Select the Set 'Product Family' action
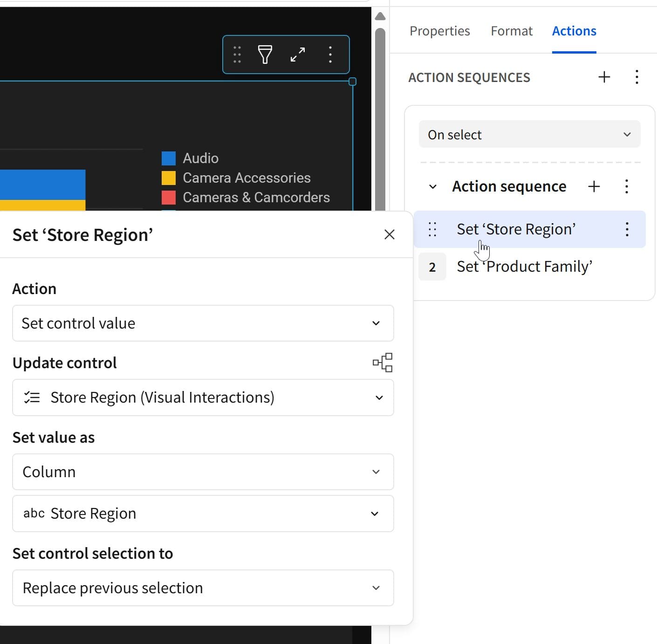The width and height of the screenshot is (657, 644). (524, 267)
